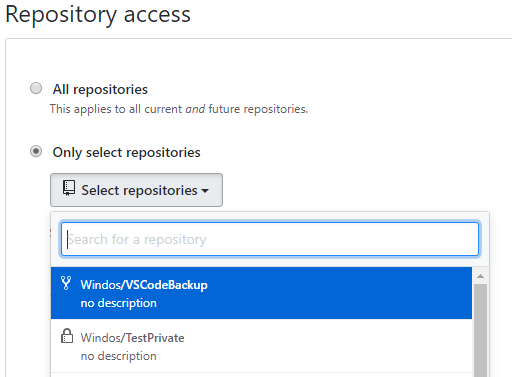Click the repo book icon on Select repositories
This screenshot has width=512, height=377.
click(69, 188)
